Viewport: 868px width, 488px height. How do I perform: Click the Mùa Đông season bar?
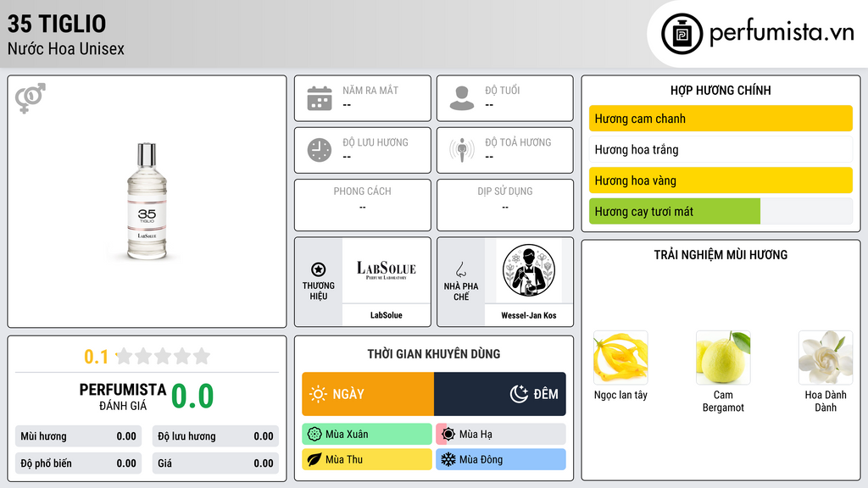[501, 459]
